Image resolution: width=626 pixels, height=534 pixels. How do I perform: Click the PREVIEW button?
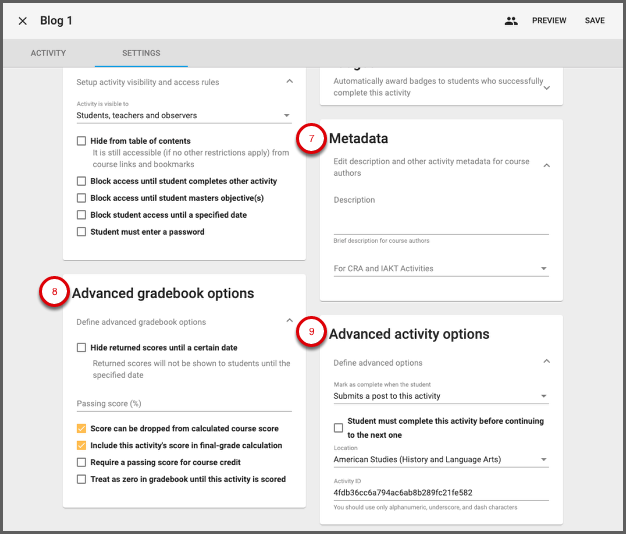click(x=549, y=21)
